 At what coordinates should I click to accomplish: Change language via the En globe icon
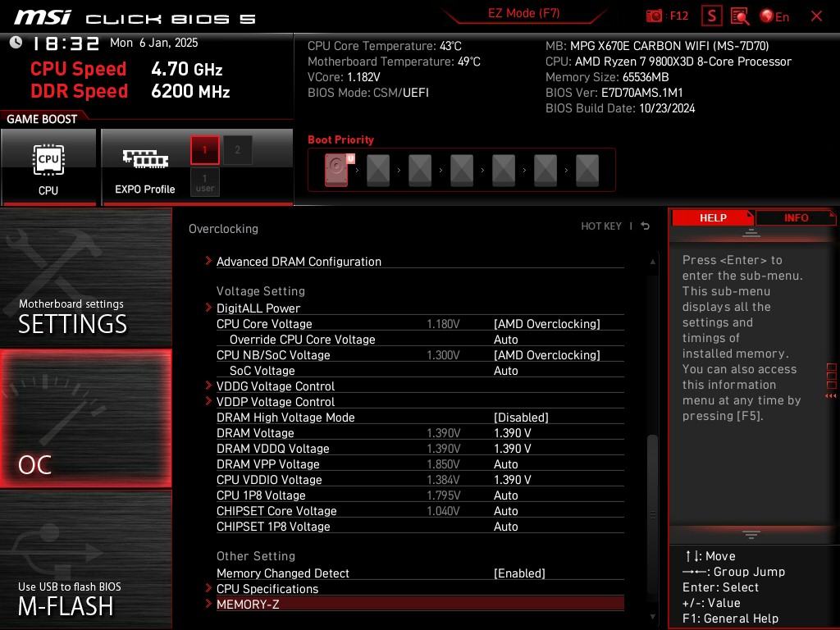click(x=774, y=16)
